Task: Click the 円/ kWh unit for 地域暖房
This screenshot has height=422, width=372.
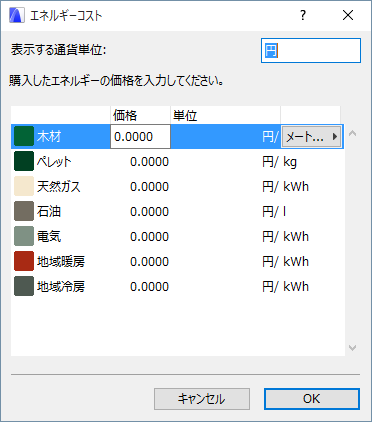Action: [285, 262]
